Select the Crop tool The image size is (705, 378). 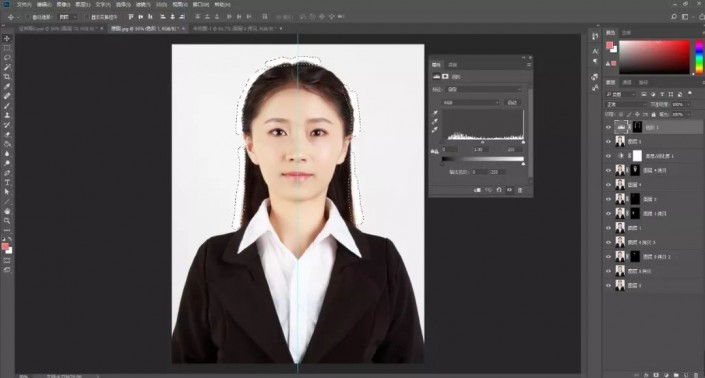7,77
